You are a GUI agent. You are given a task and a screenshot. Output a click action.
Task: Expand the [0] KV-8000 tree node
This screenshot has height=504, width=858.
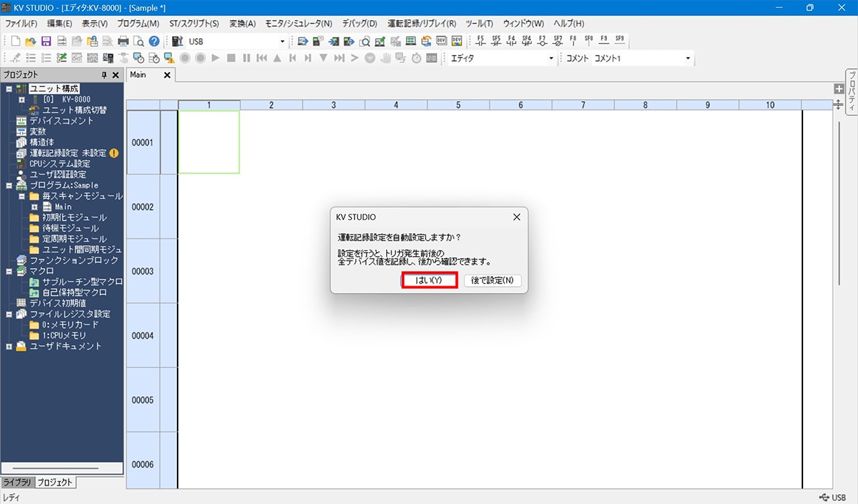point(21,99)
